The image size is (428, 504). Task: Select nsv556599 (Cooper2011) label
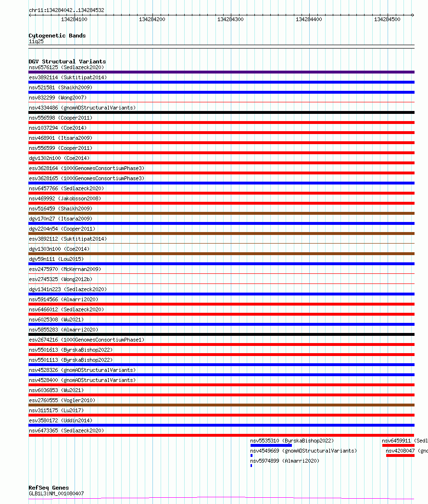[x=61, y=148]
